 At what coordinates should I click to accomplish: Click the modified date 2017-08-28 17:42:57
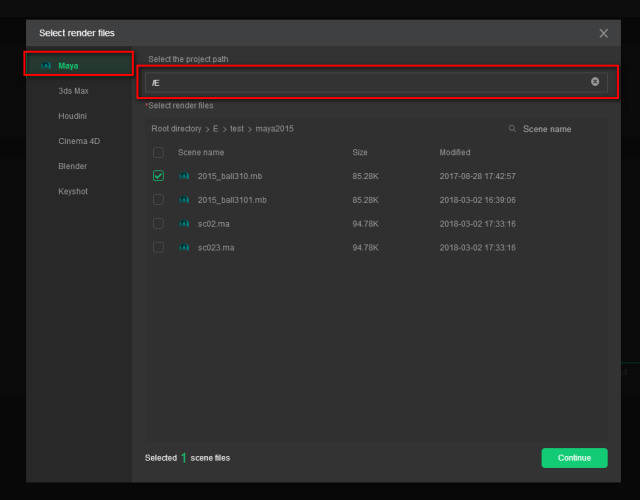coord(478,176)
